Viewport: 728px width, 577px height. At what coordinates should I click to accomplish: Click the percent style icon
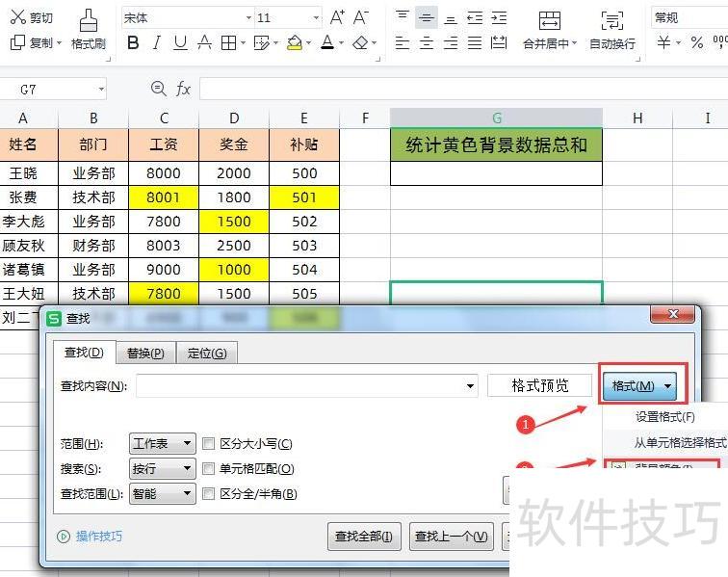(697, 42)
